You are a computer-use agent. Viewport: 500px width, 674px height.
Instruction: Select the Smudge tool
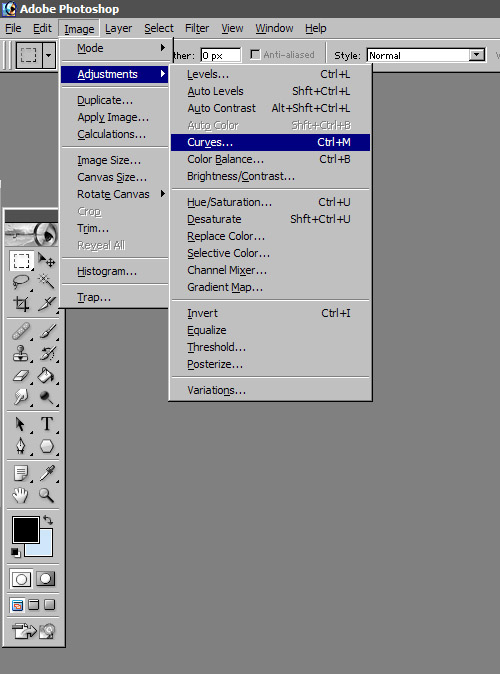(21, 397)
